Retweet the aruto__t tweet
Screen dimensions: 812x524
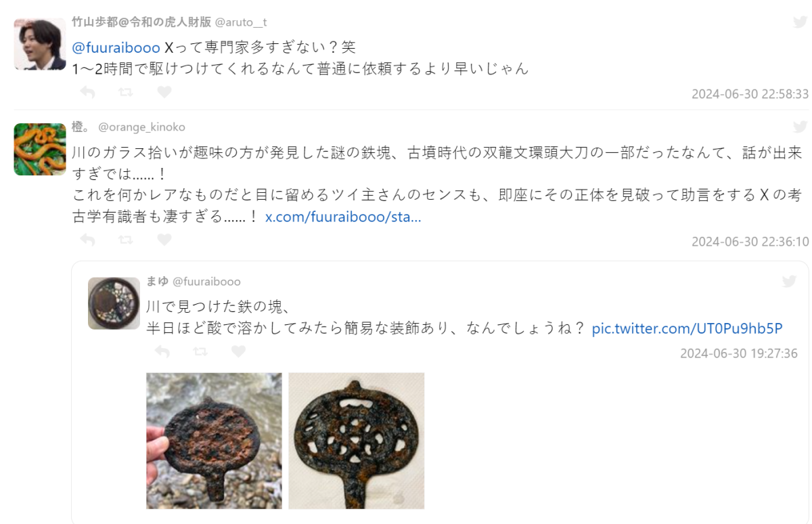[126, 92]
